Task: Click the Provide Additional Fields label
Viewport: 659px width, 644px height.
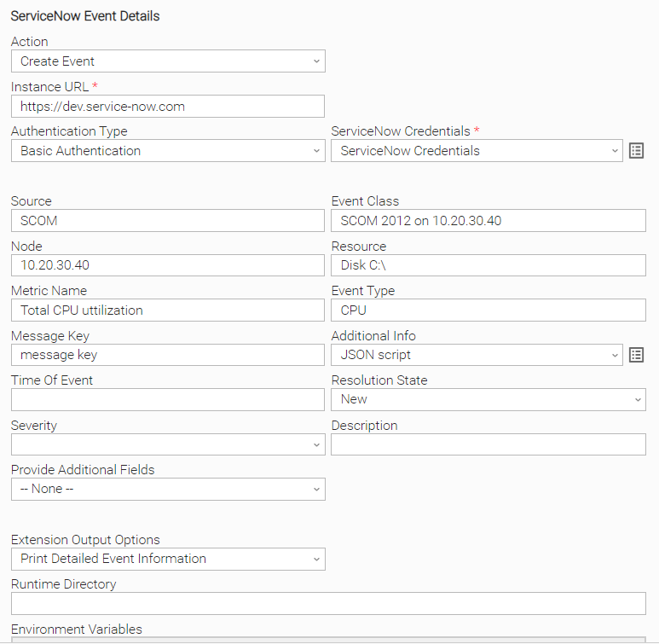Action: (83, 469)
